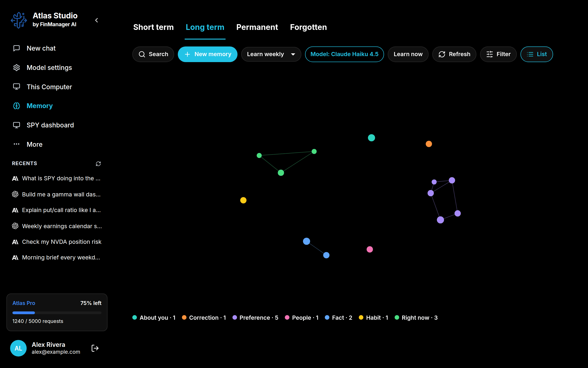Click the Search button

click(153, 54)
